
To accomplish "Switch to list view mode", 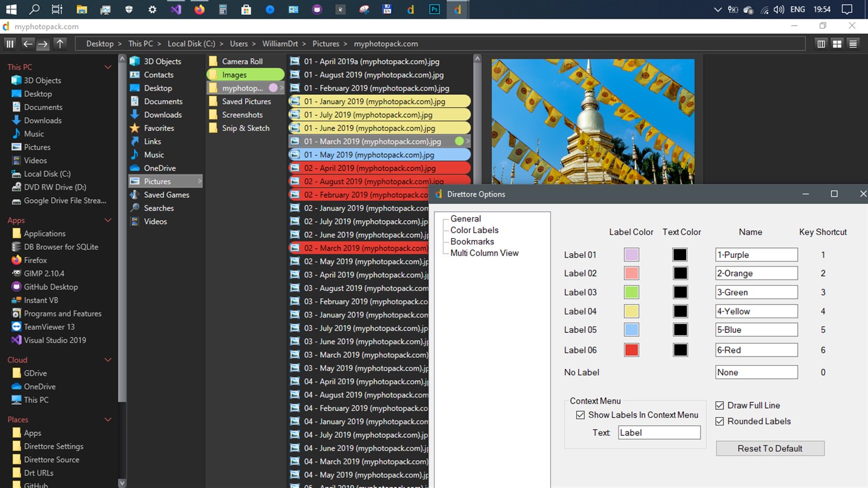I will (852, 43).
